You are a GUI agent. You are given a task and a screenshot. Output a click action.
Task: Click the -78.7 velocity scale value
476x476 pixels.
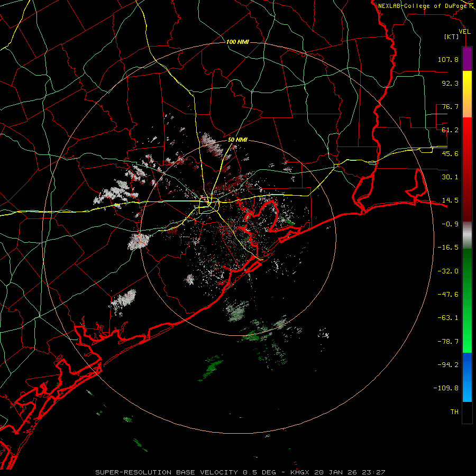[x=448, y=342]
